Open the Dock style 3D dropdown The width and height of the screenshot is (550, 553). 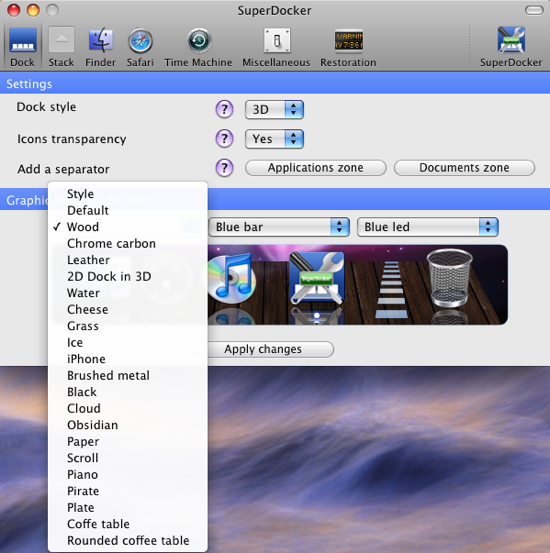click(x=274, y=110)
